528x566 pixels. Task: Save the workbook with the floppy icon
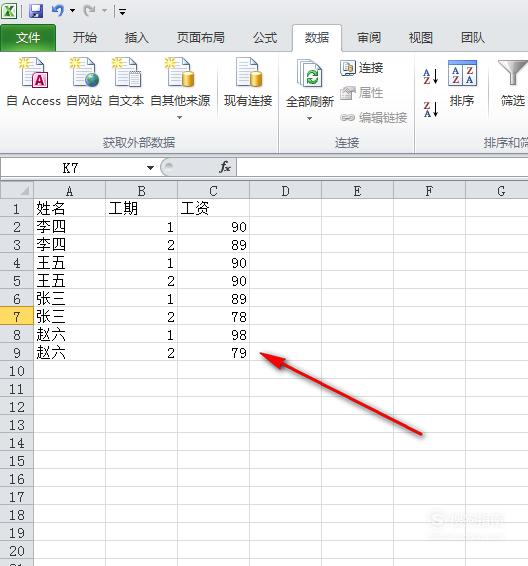pyautogui.click(x=36, y=11)
